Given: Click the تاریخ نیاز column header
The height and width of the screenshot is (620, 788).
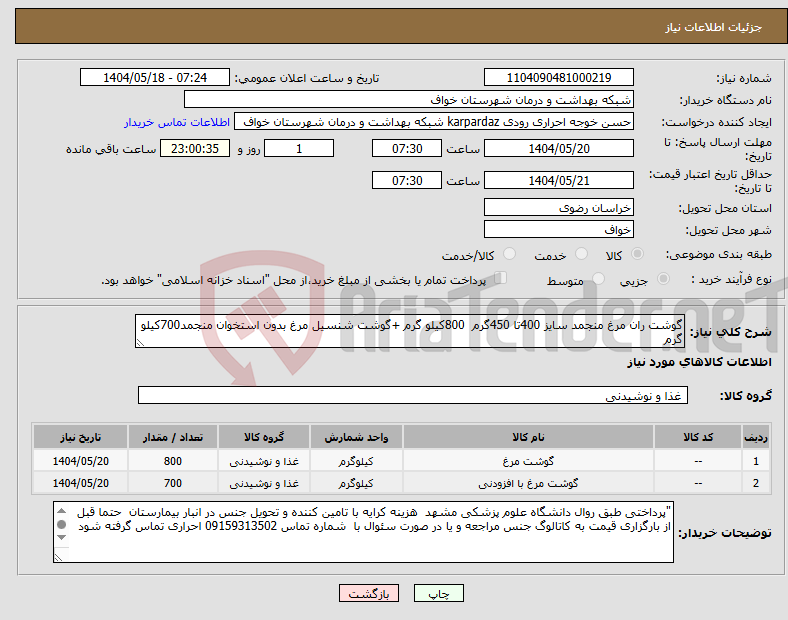Looking at the screenshot, I should (80, 437).
